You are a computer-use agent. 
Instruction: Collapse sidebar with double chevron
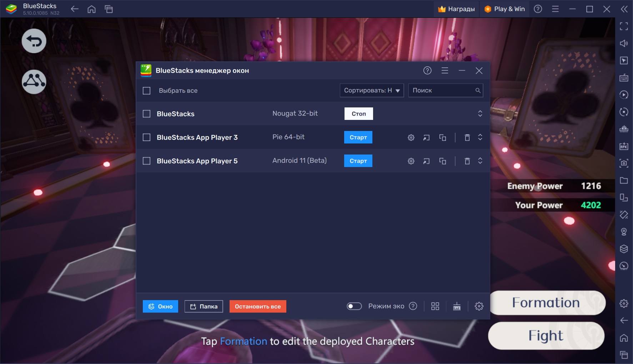[x=624, y=9]
